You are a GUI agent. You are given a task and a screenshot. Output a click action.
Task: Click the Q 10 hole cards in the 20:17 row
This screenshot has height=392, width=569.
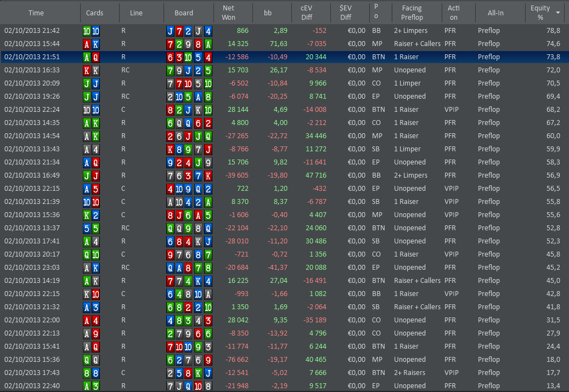pyautogui.click(x=91, y=254)
